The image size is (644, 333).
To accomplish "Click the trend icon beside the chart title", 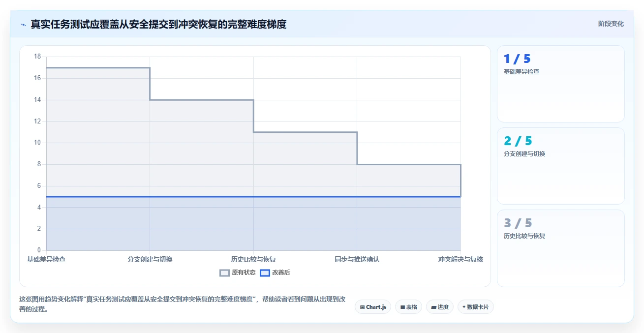I will [x=23, y=25].
